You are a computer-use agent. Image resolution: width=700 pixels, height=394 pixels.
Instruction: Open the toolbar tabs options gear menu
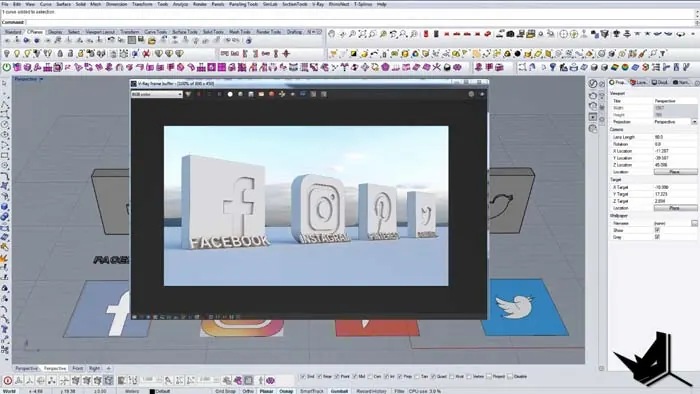pos(318,32)
